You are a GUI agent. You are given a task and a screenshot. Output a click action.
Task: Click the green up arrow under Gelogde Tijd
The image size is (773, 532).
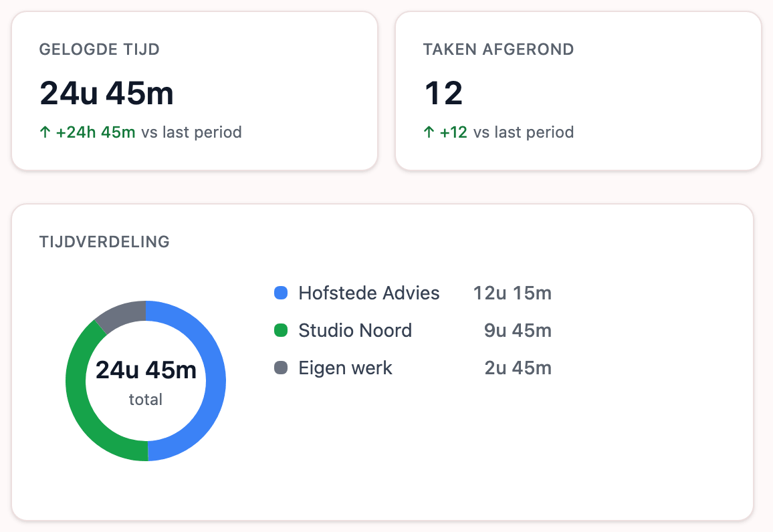click(45, 132)
